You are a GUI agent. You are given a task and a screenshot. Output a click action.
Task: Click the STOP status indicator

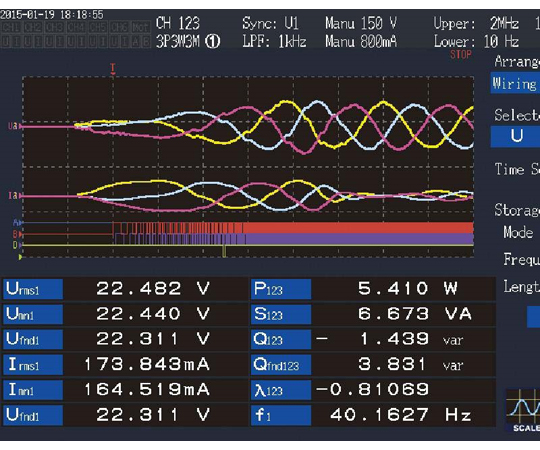[x=461, y=54]
